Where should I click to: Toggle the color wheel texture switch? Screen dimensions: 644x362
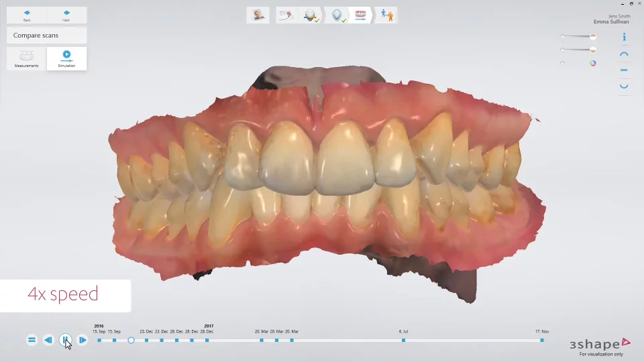(592, 64)
